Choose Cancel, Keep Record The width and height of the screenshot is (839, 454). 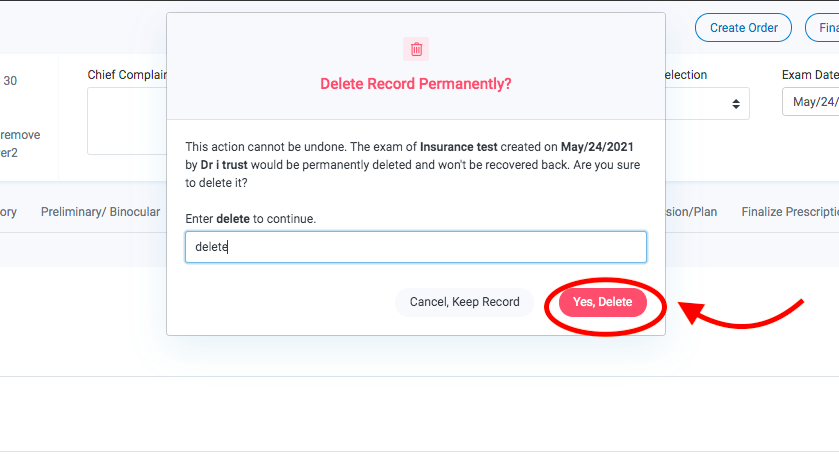pyautogui.click(x=464, y=302)
